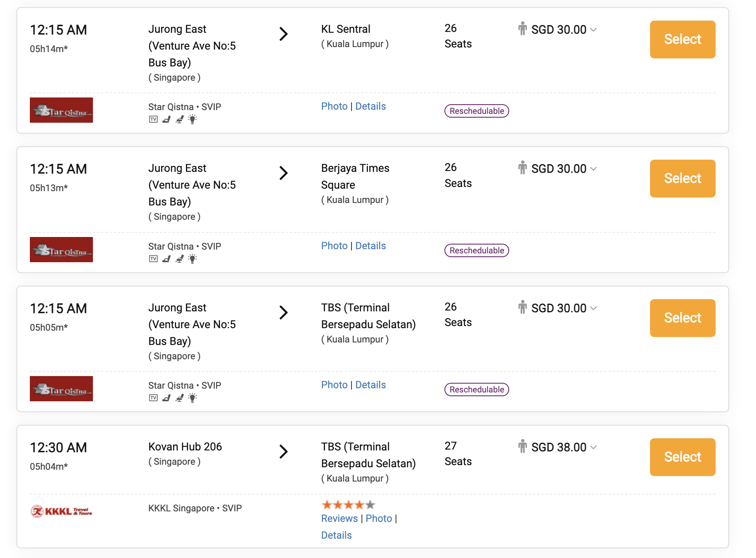The height and width of the screenshot is (558, 756).
Task: Click seat icon on 05h05m TBS trip
Action: 167,398
